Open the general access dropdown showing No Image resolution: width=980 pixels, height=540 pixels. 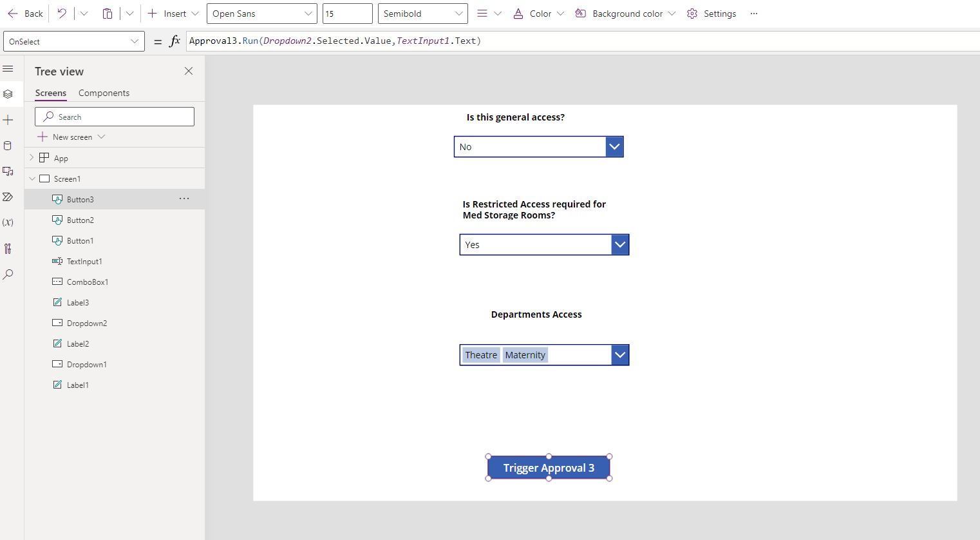pyautogui.click(x=539, y=147)
